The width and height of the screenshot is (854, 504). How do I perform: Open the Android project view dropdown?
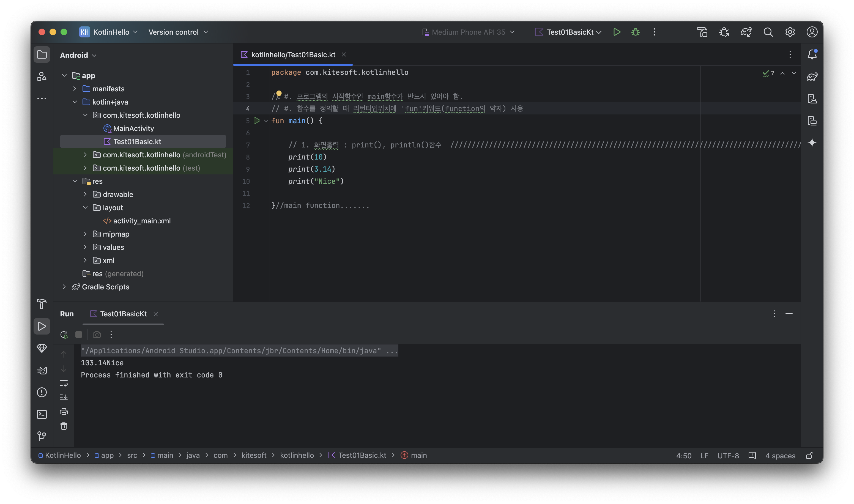click(x=78, y=55)
